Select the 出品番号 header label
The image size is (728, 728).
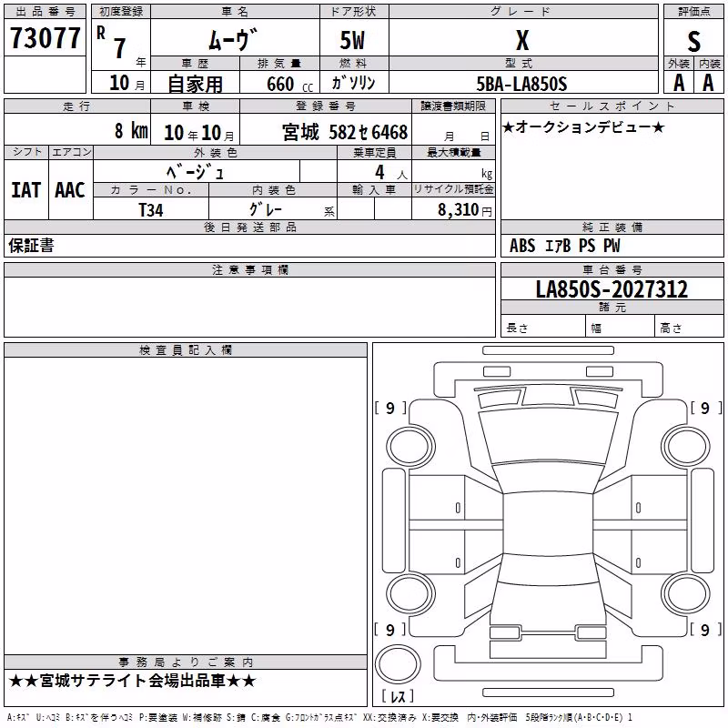pyautogui.click(x=45, y=12)
